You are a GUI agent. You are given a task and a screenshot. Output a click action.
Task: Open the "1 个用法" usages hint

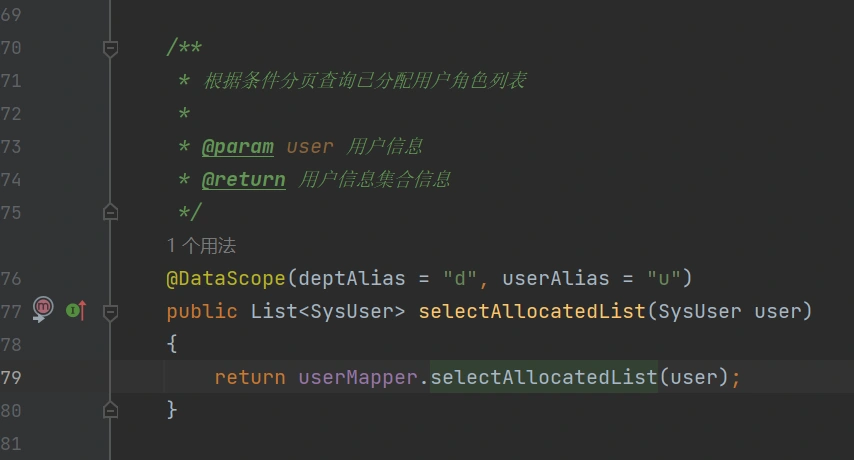coord(201,245)
